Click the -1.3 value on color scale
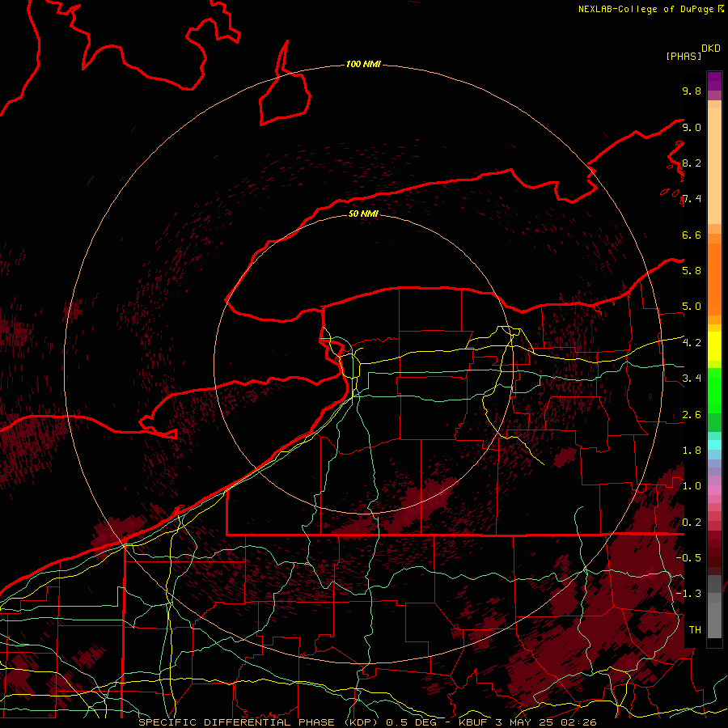The width and height of the screenshot is (728, 728). pos(688,594)
